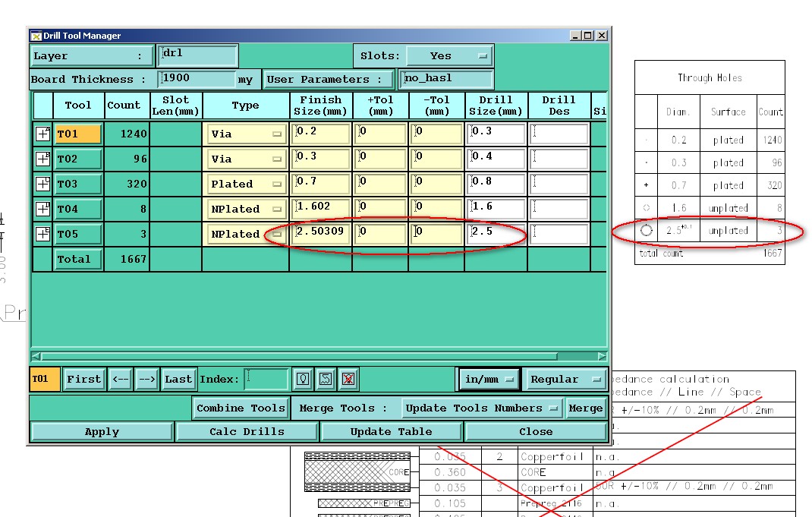
Task: Click the scrollbar left arrow
Action: (x=36, y=356)
